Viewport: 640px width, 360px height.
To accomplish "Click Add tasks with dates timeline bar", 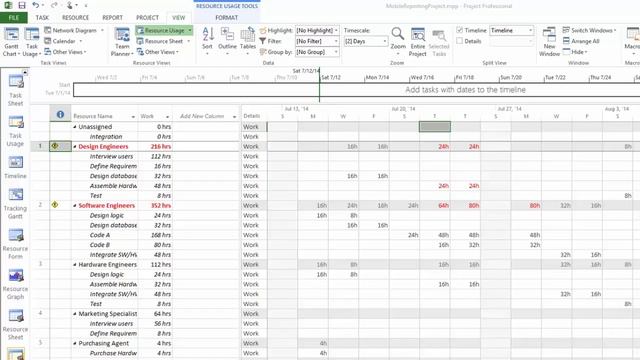I will [x=465, y=90].
